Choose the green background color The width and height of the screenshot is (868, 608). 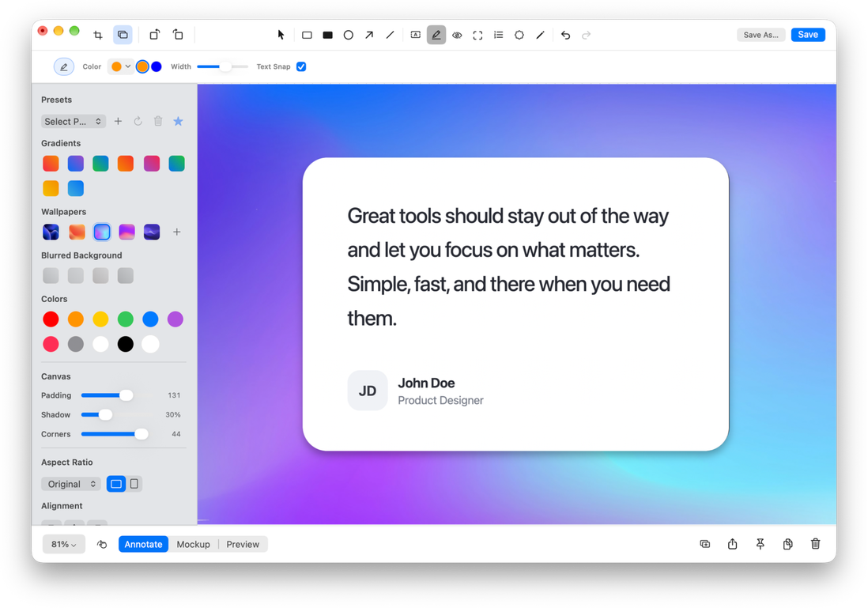coord(126,319)
